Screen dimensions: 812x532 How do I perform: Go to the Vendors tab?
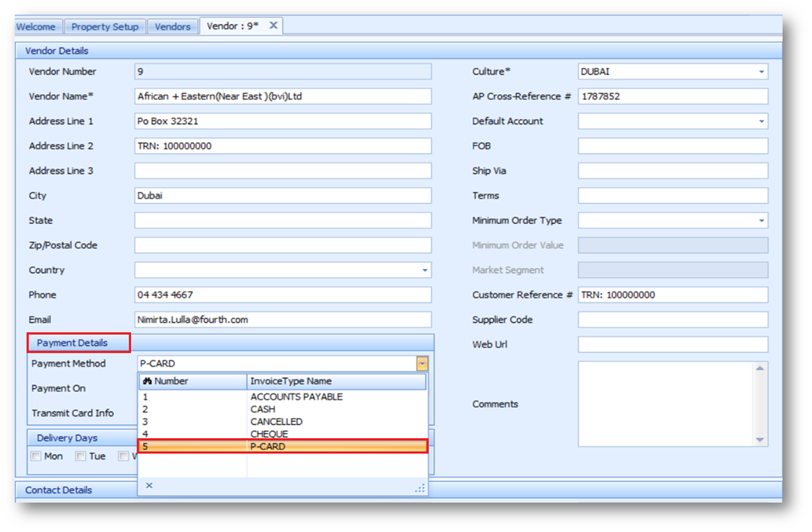click(172, 27)
